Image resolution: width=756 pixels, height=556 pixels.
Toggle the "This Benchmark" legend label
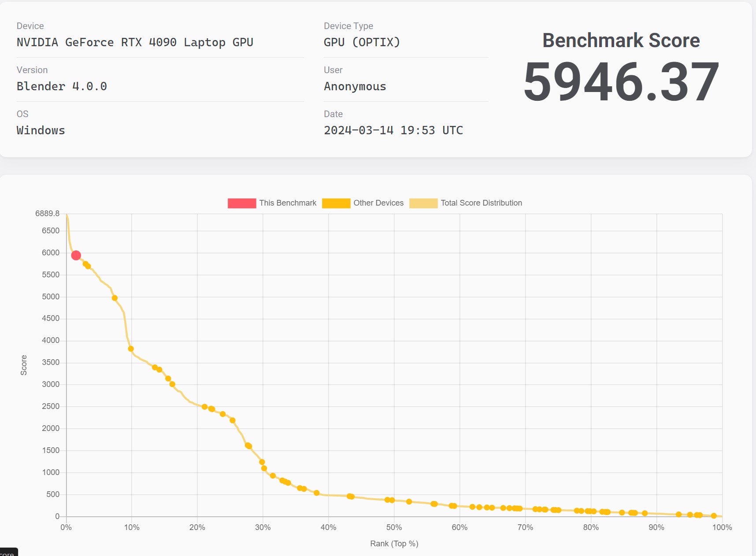click(x=287, y=203)
